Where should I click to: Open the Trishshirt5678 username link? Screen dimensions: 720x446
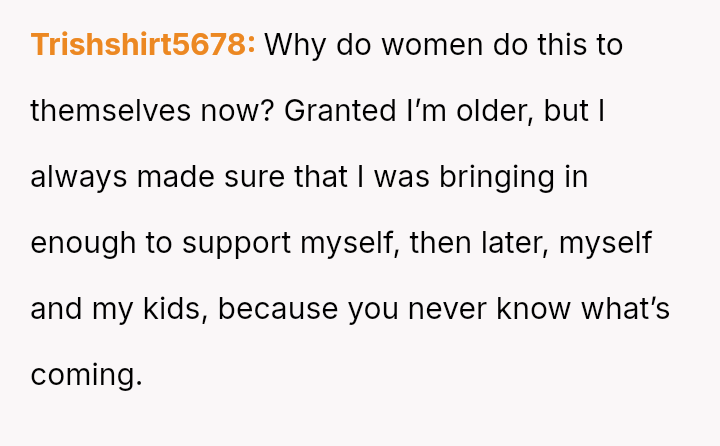coord(143,45)
